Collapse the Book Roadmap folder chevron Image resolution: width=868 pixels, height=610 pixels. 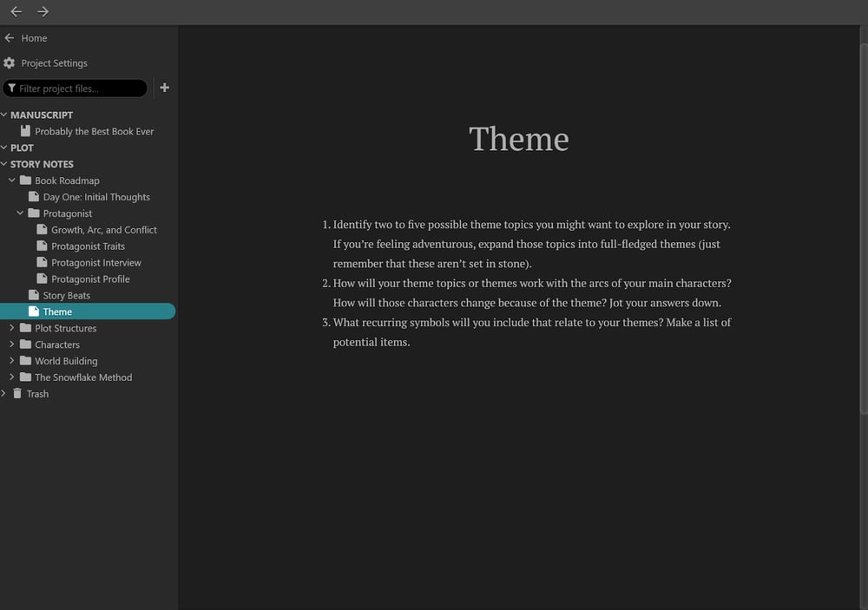pos(11,180)
